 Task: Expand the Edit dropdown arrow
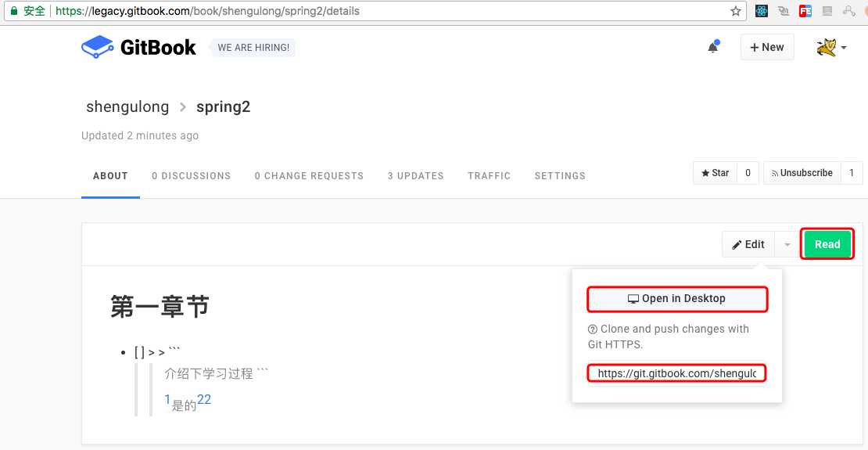[787, 244]
